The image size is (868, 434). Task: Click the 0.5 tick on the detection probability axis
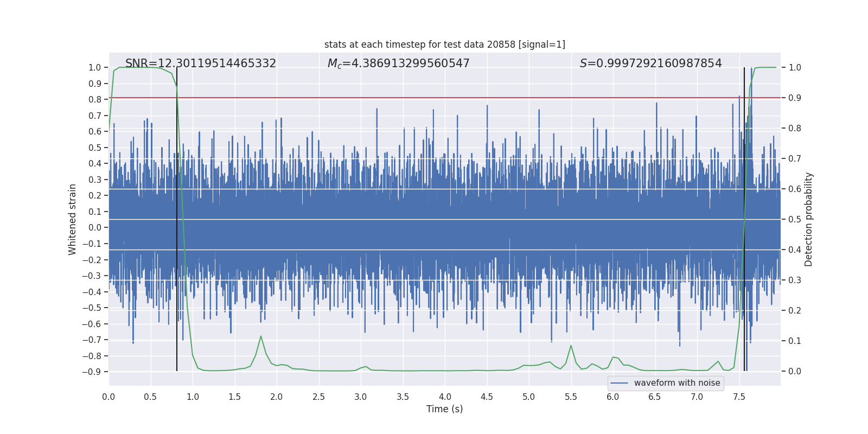pos(795,219)
